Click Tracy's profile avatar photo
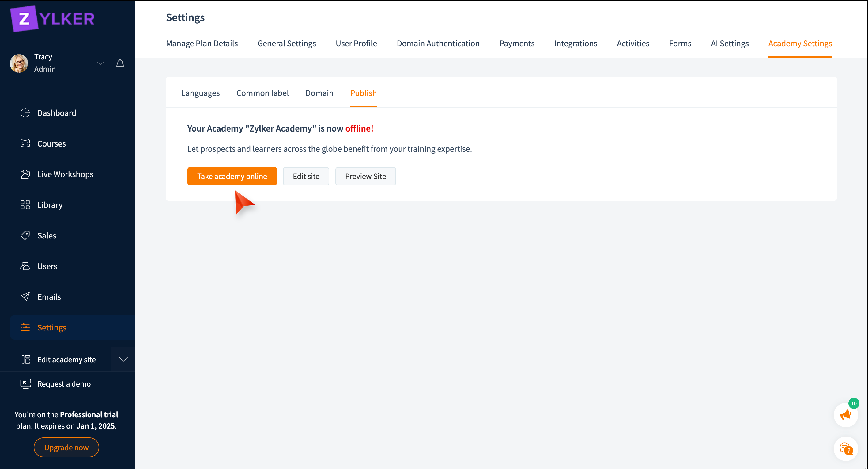 19,63
